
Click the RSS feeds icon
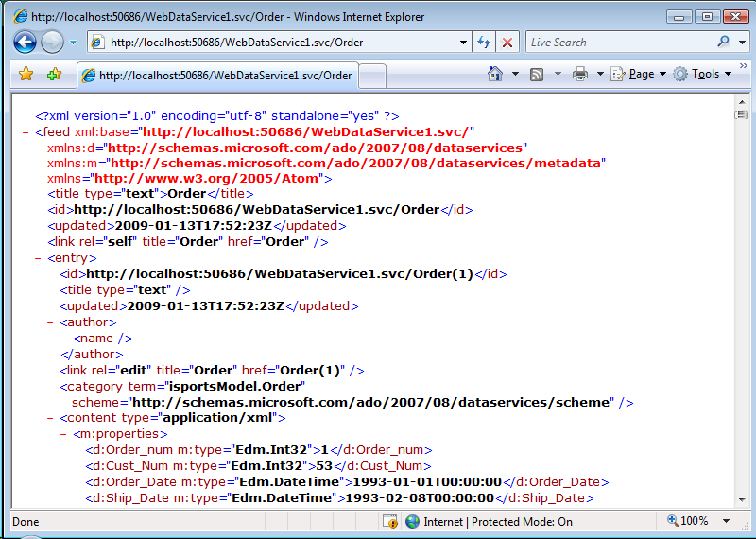[x=537, y=74]
